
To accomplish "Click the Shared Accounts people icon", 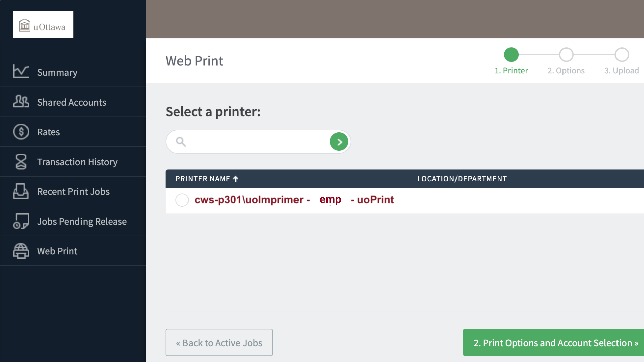I will tap(21, 101).
